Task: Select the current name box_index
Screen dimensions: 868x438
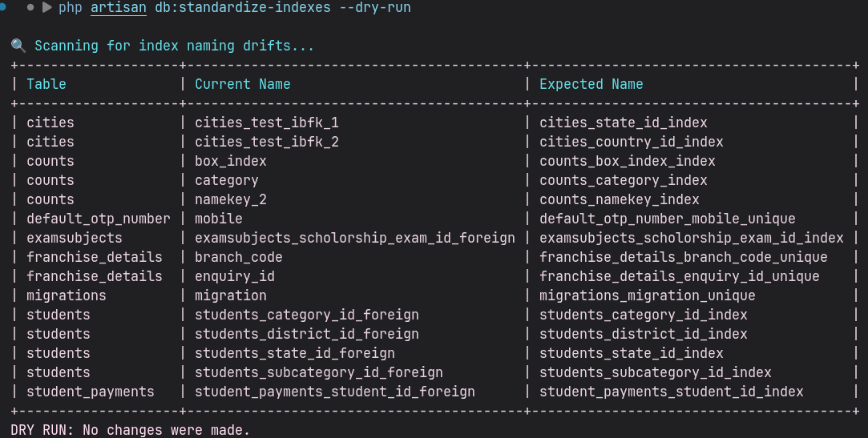Action: click(231, 162)
